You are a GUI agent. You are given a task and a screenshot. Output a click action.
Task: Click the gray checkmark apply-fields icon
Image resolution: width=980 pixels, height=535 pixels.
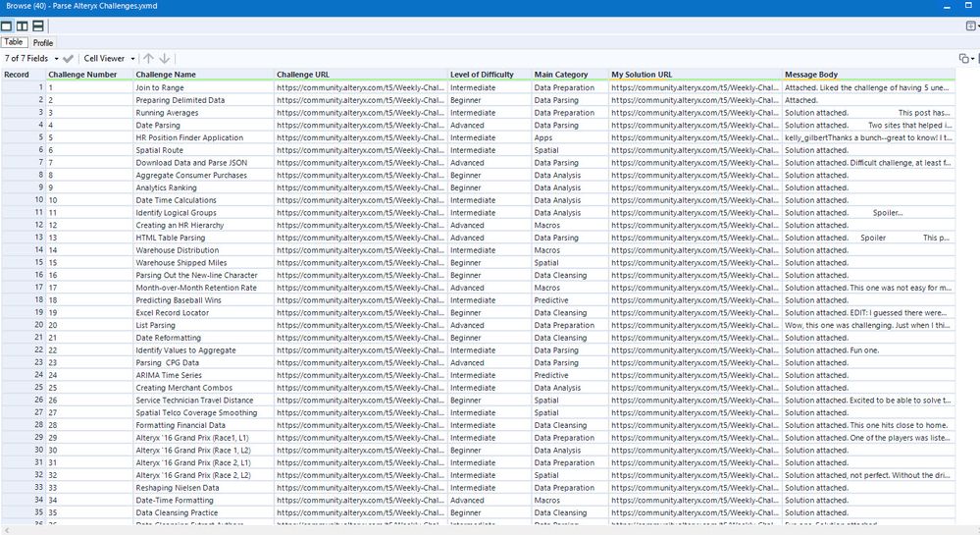point(68,58)
